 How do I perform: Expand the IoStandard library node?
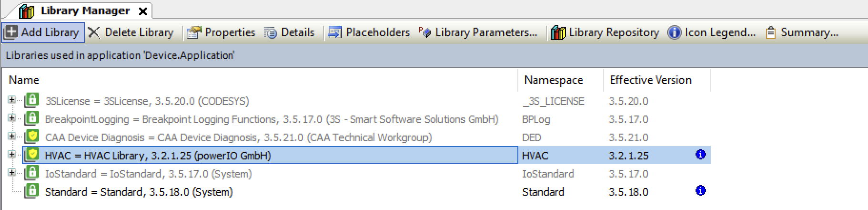12,173
